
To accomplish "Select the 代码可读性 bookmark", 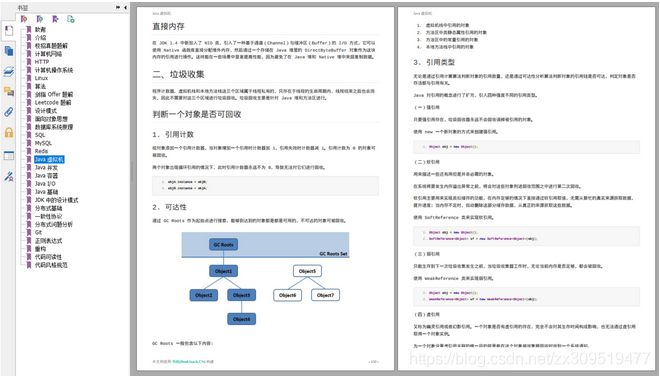I will click(48, 257).
